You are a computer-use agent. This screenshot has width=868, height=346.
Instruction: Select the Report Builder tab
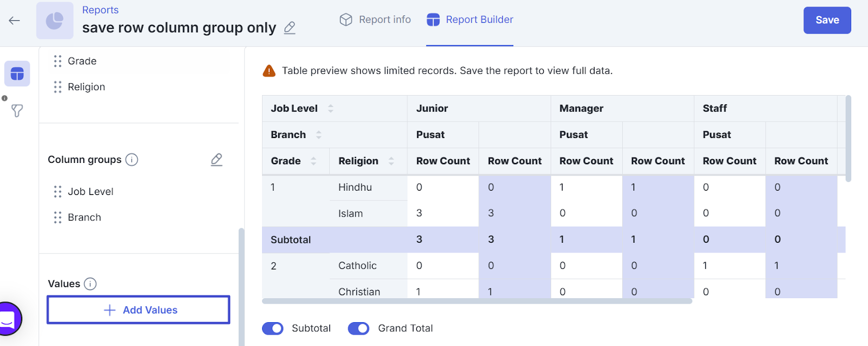[470, 20]
